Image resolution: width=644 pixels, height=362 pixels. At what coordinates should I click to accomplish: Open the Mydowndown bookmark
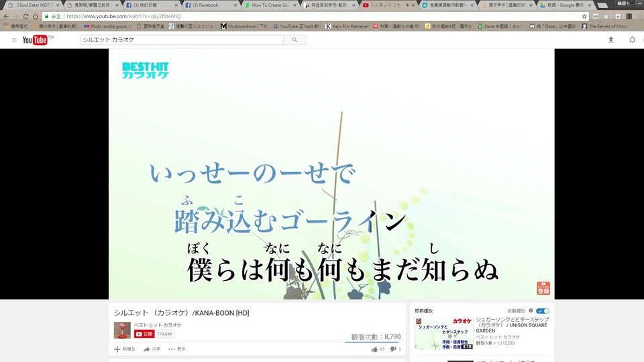[x=244, y=26]
